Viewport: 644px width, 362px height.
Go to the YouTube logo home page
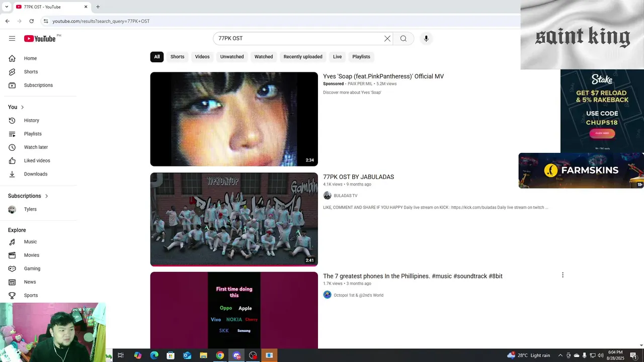40,39
